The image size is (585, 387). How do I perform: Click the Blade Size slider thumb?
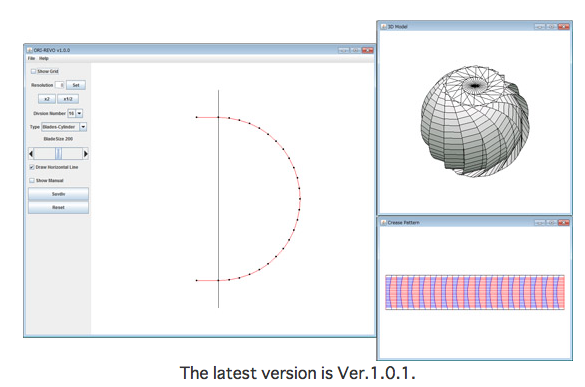tap(59, 154)
